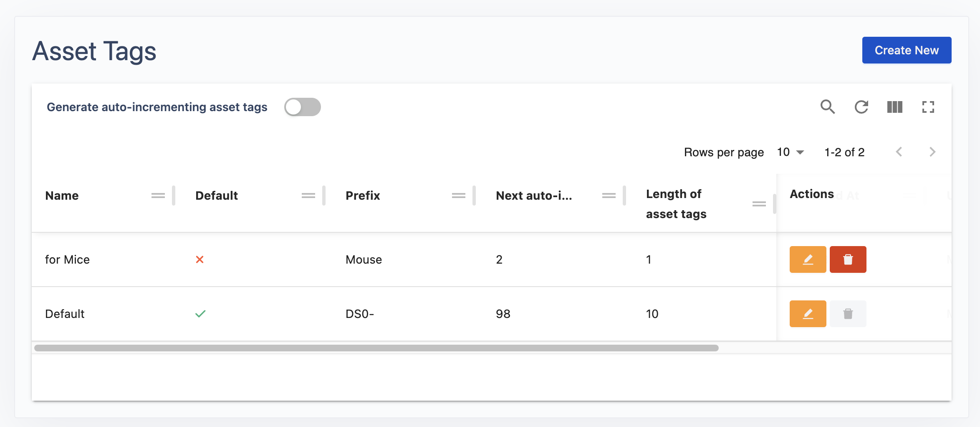This screenshot has width=980, height=427.
Task: Enable auto-incrementing asset tags switch
Action: (x=302, y=107)
